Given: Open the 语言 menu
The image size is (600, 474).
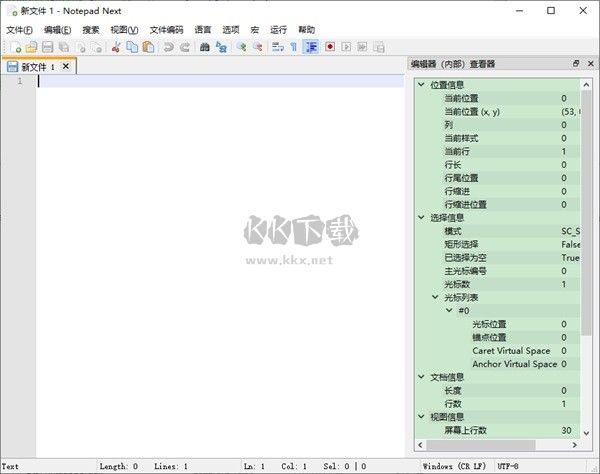Looking at the screenshot, I should [x=202, y=30].
